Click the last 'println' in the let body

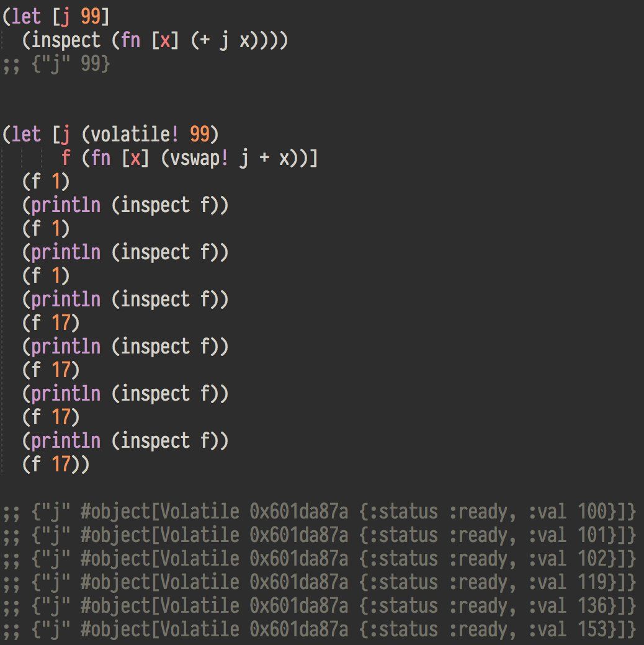pos(66,440)
